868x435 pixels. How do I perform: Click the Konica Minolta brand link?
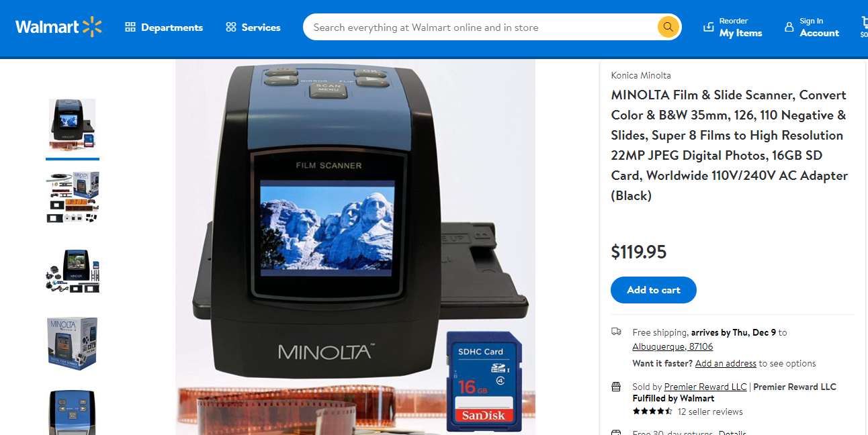coord(641,75)
